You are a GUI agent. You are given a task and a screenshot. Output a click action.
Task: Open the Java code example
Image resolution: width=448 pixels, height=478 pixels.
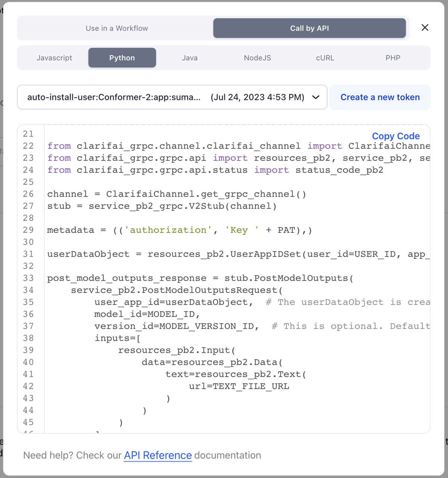(x=190, y=58)
